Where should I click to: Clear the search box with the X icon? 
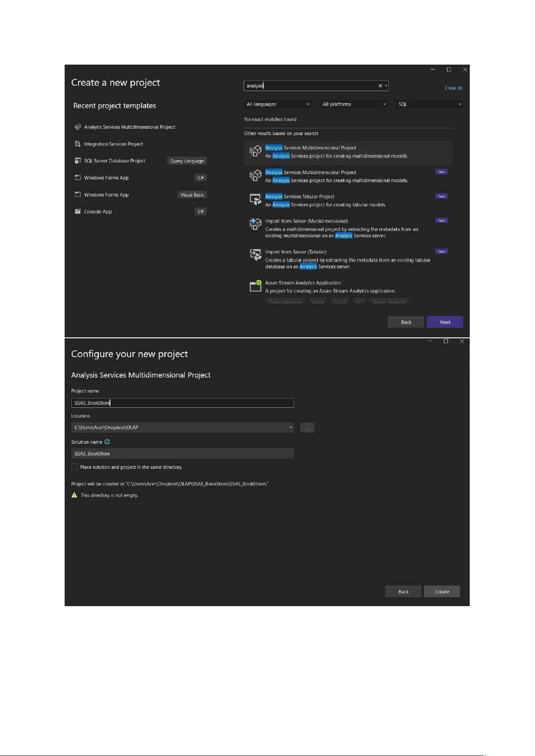[380, 86]
